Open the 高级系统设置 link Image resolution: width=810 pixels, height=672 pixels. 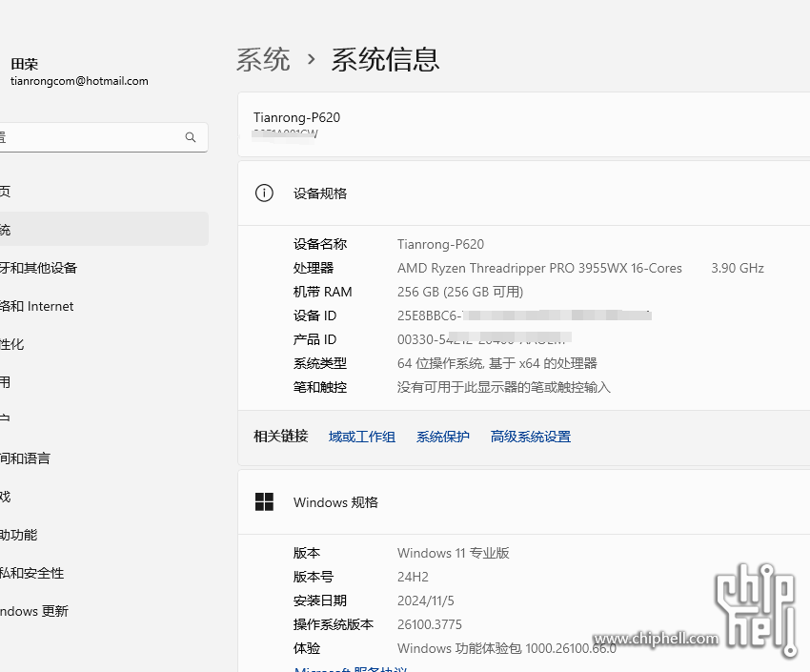(531, 437)
